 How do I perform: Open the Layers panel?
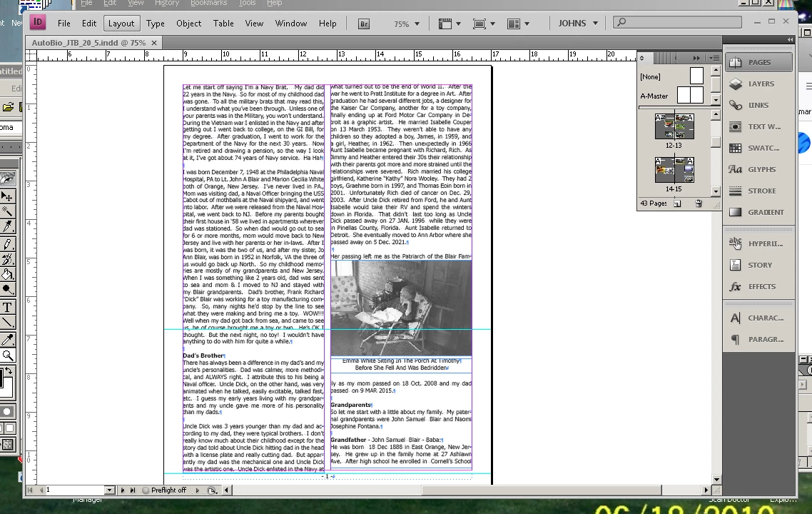[758, 84]
